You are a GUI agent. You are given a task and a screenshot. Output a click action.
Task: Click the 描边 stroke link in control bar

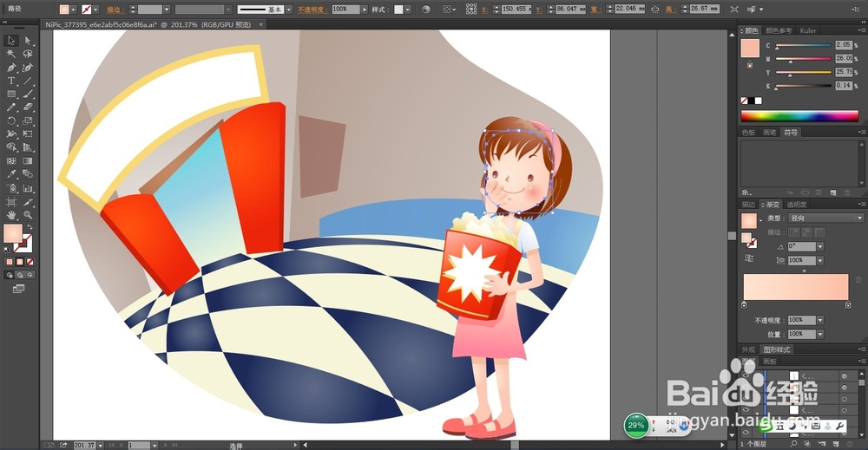[x=114, y=10]
